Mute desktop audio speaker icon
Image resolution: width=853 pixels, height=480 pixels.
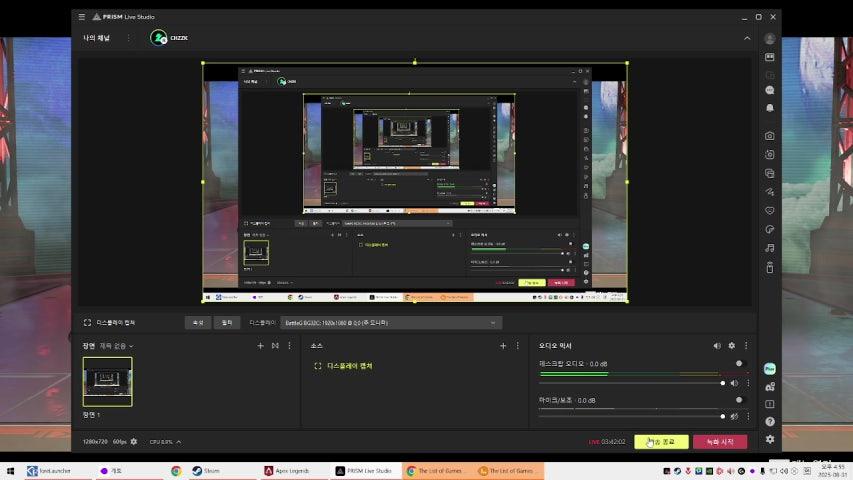coord(734,383)
